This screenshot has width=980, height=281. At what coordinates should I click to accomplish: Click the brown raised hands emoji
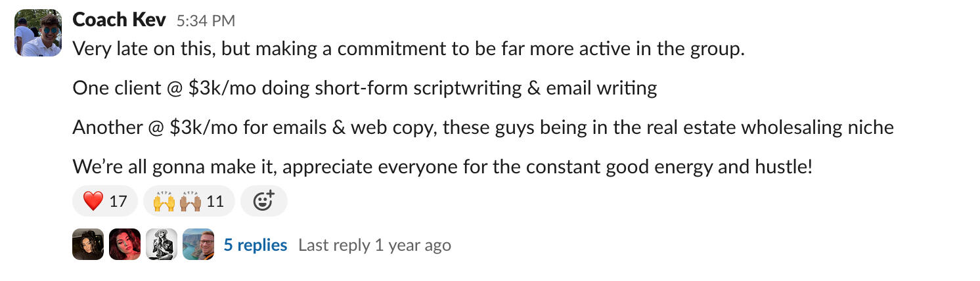click(190, 201)
